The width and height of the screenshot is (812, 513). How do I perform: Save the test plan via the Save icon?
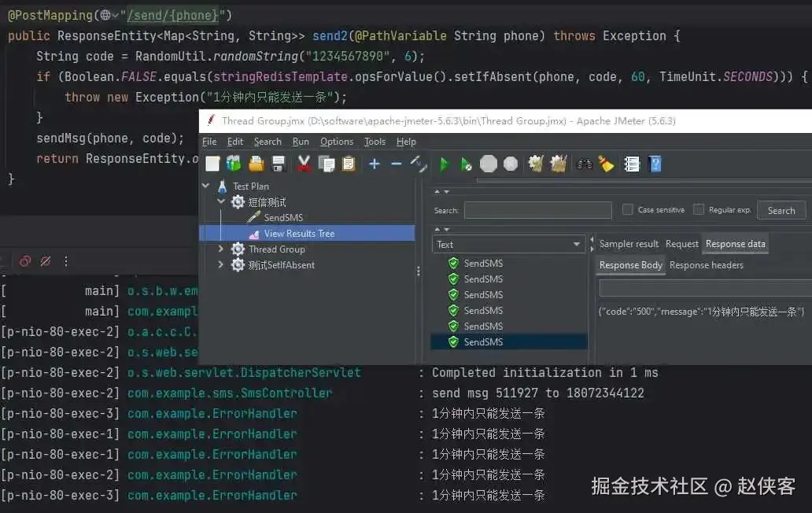(278, 164)
